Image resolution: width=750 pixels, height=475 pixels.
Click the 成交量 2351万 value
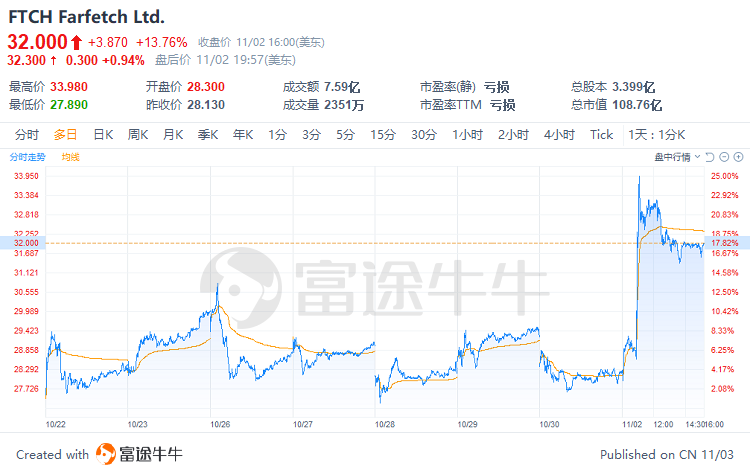[x=344, y=105]
